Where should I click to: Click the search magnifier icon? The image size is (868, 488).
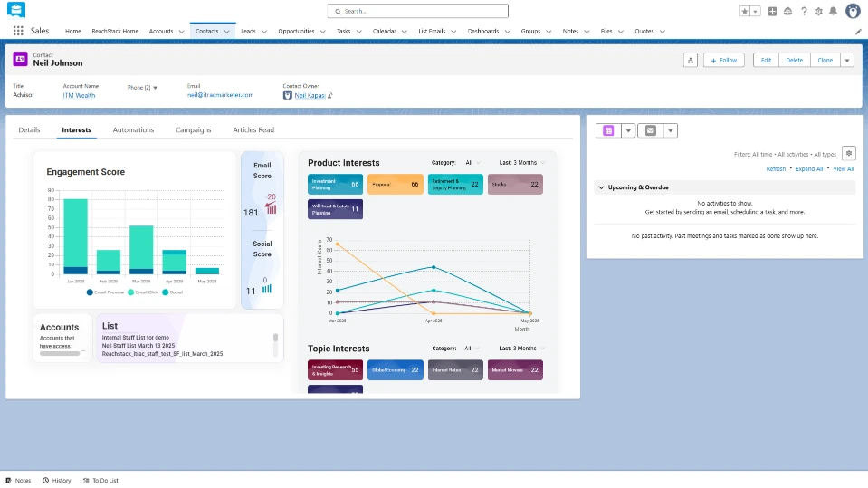338,12
